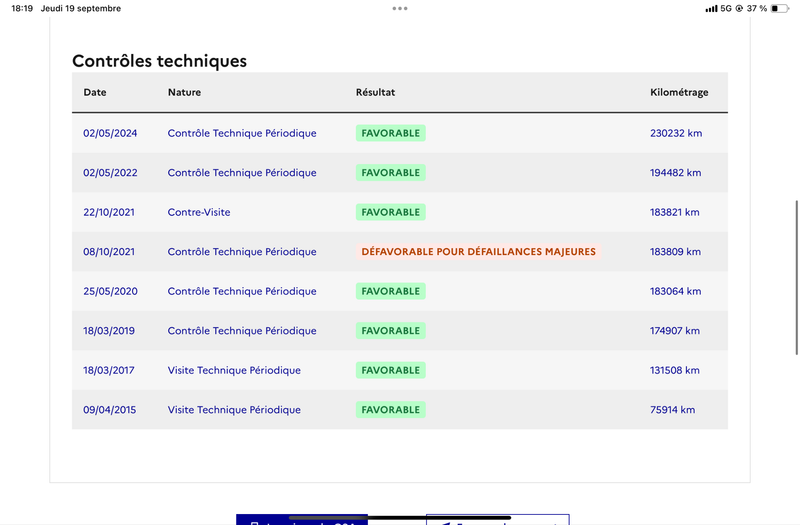The height and width of the screenshot is (525, 800).
Task: Click Contrôle Technique Périodique for 08/10/2021
Action: tap(242, 252)
